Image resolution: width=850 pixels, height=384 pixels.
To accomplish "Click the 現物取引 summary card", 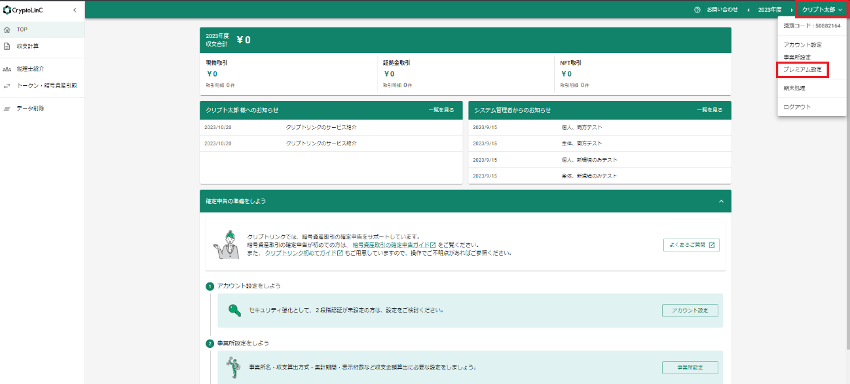I will pos(288,74).
